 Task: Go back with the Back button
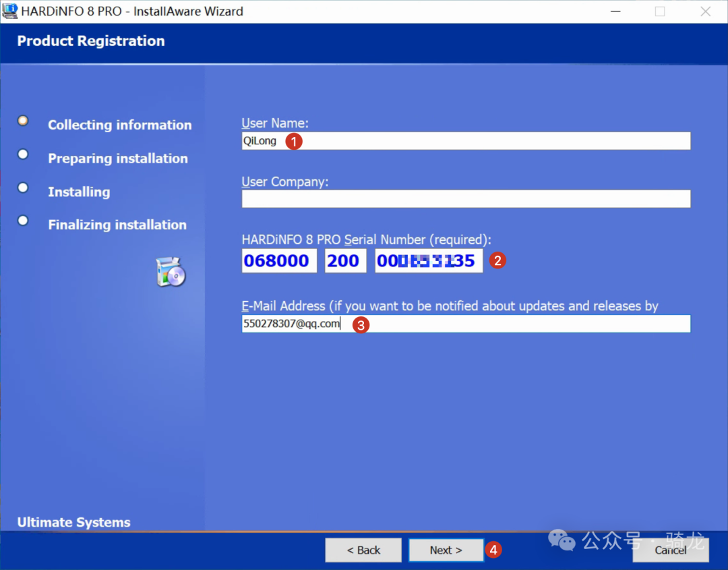pos(363,550)
